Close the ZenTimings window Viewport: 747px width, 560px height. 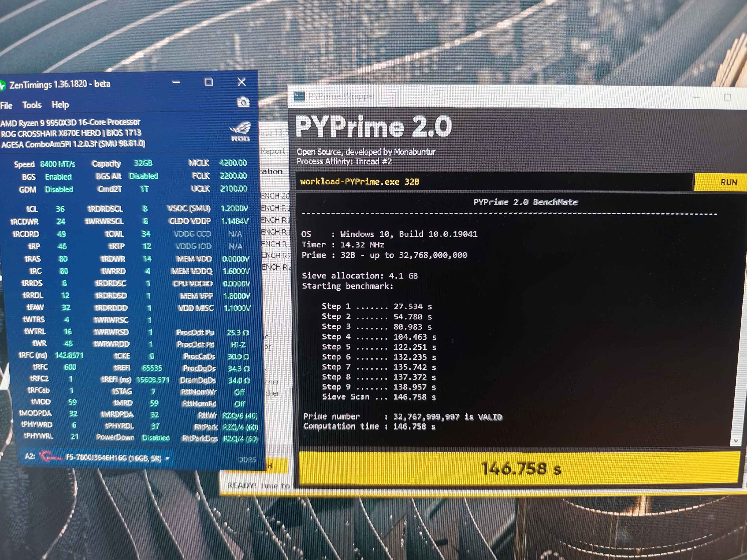coord(241,82)
